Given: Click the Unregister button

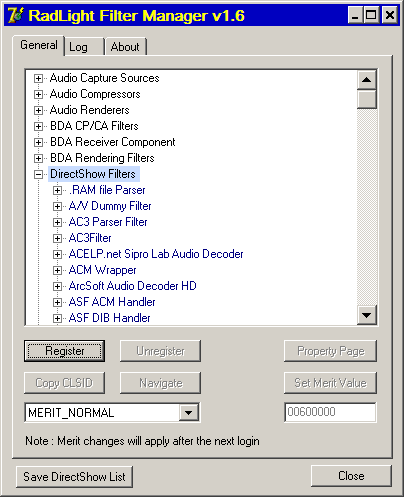Looking at the screenshot, I should tap(160, 351).
